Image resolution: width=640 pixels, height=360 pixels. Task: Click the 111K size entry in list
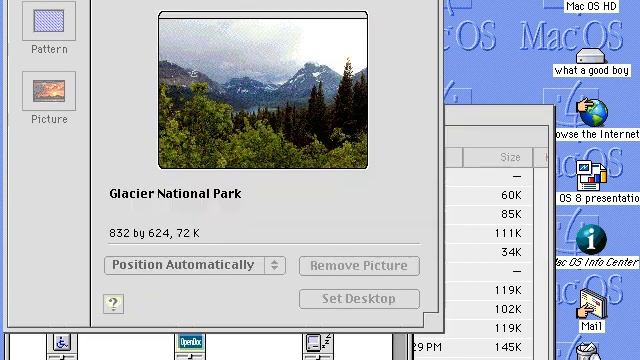pos(508,233)
